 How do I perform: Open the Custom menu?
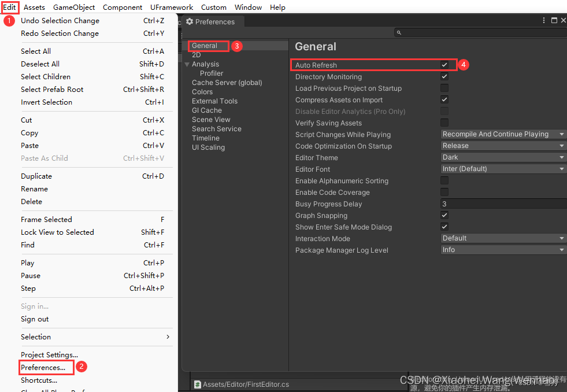[x=214, y=8]
